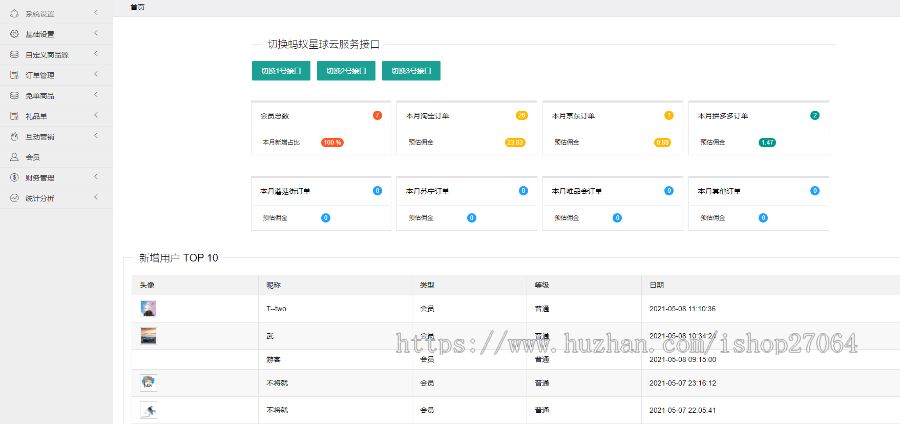
Task: Expand the 免单商品 chevron arrow
Action: [95, 95]
